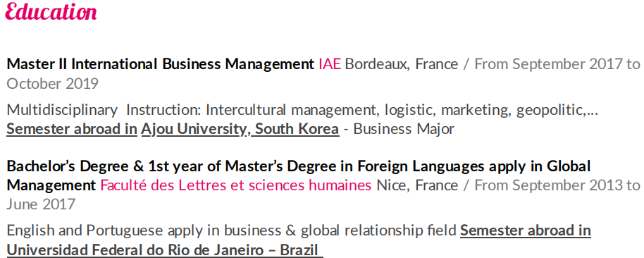Click Faculté des Lettres et sciences humaines
This screenshot has width=644, height=258.
[236, 185]
